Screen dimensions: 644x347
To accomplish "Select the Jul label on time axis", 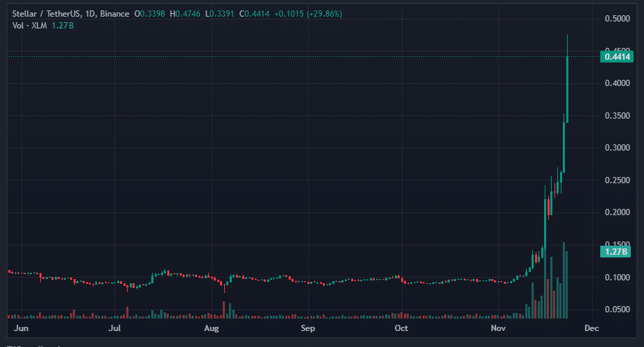I will pos(115,327).
